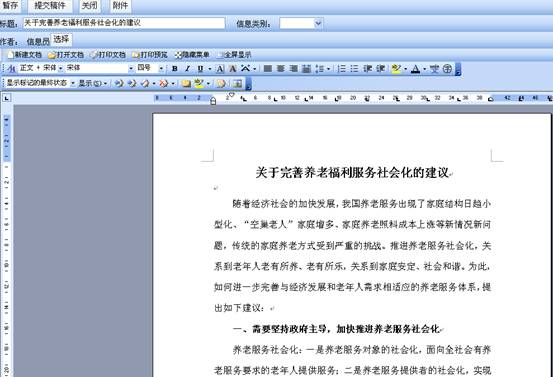Toggle Underline formatting button
553x377 pixels.
200,68
